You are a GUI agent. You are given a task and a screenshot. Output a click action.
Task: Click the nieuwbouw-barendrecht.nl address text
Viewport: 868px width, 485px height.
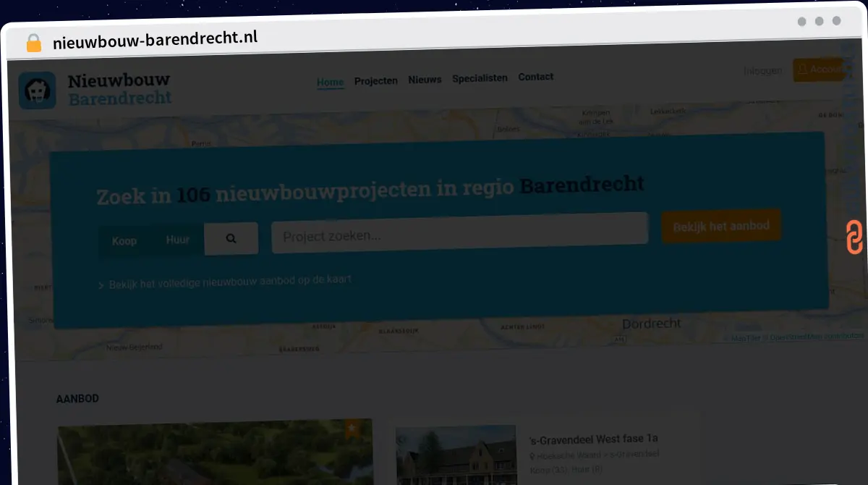[x=155, y=39]
